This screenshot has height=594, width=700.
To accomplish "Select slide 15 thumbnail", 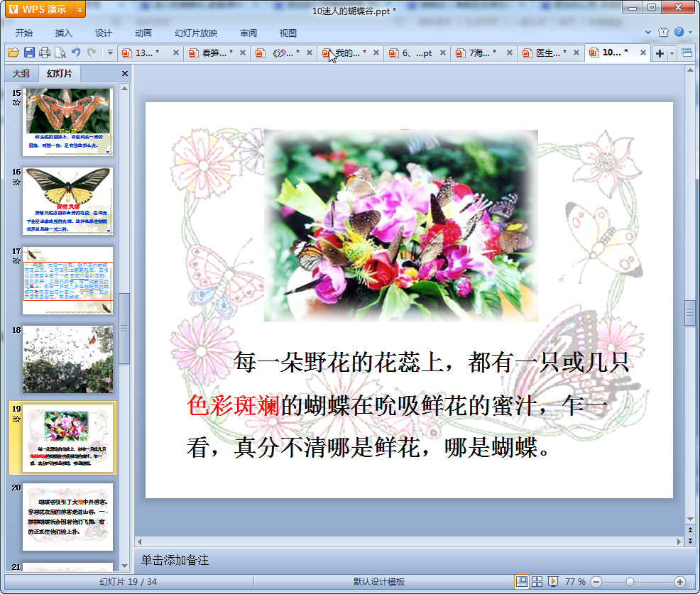I will coord(68,122).
